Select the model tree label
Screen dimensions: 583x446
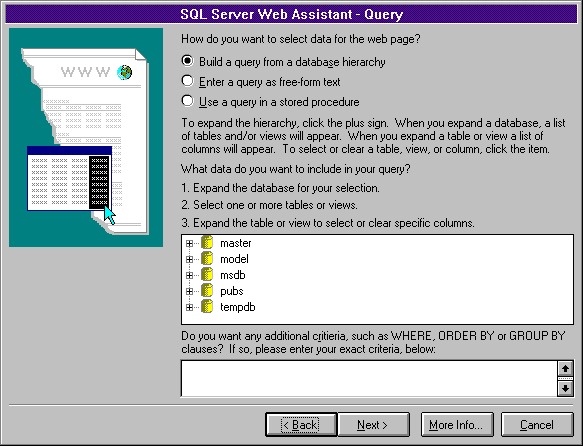tap(234, 259)
